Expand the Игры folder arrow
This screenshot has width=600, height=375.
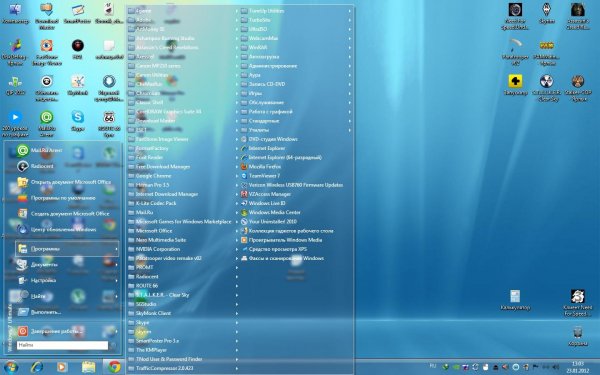tap(349, 93)
